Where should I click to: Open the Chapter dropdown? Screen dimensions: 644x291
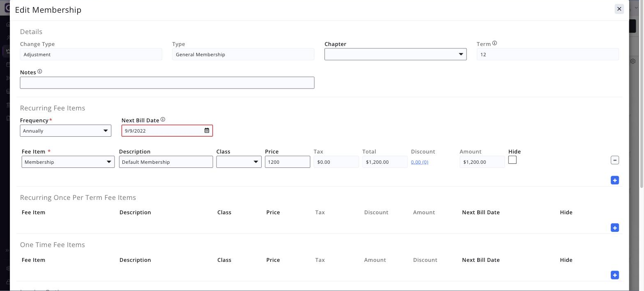pos(396,54)
